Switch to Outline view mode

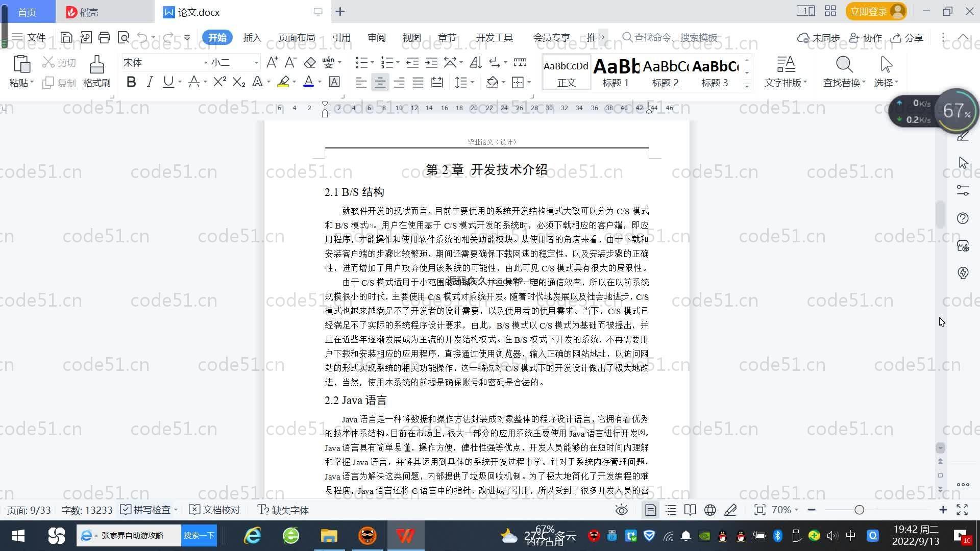(671, 510)
